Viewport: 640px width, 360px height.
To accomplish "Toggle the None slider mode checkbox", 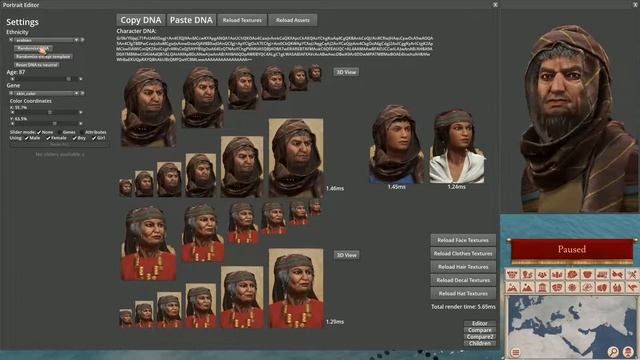I will coord(39,132).
